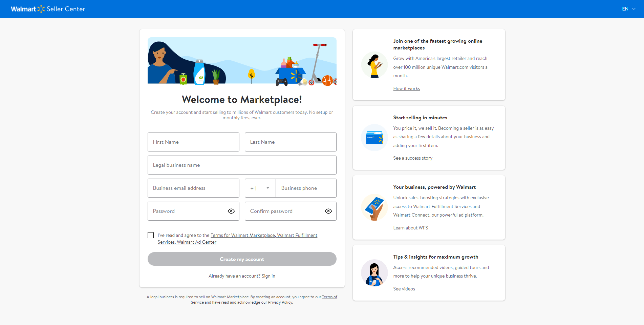Open the See videos link
This screenshot has height=325, width=644.
[404, 289]
